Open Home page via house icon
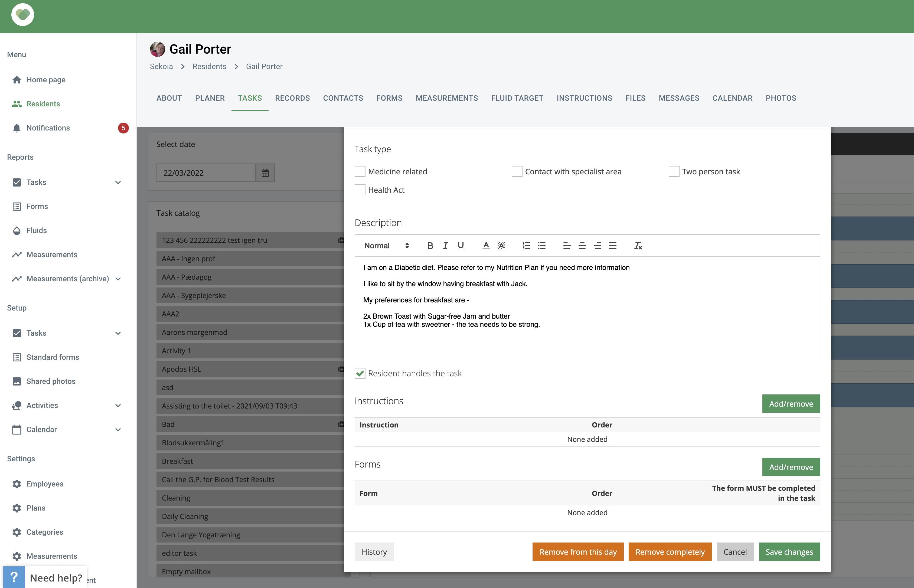 pos(17,80)
